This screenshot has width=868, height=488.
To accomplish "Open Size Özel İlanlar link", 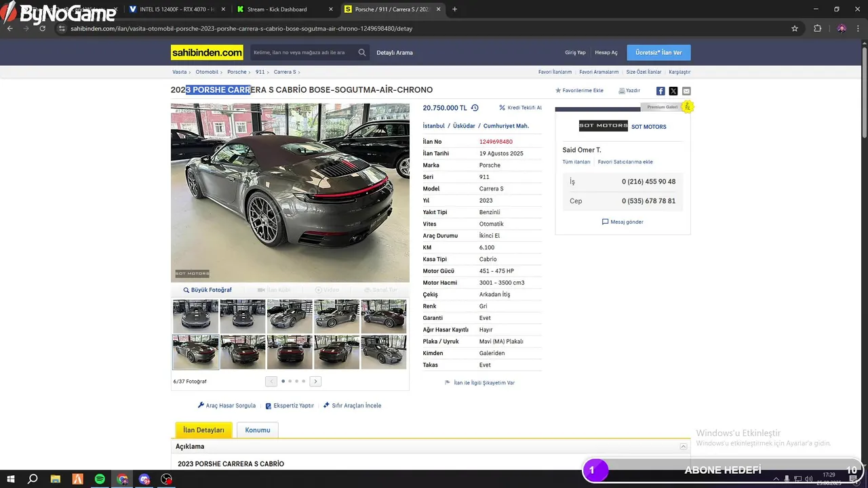I will (x=644, y=72).
